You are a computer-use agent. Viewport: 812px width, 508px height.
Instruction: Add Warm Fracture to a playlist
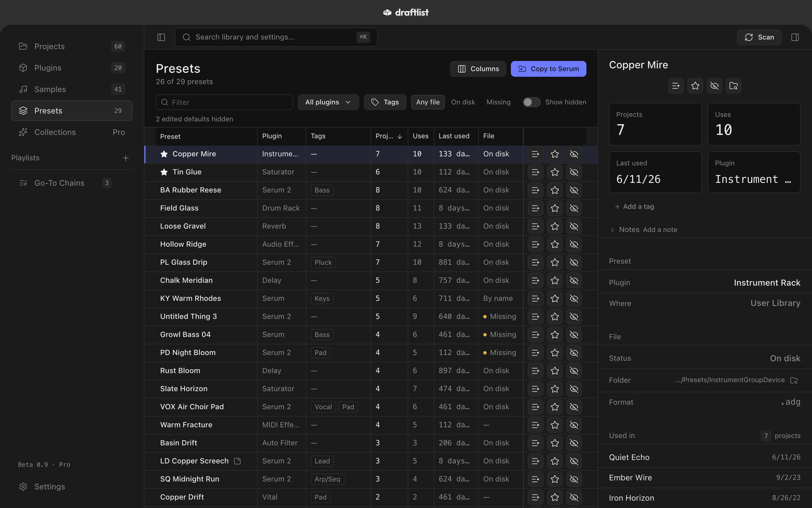click(x=536, y=425)
